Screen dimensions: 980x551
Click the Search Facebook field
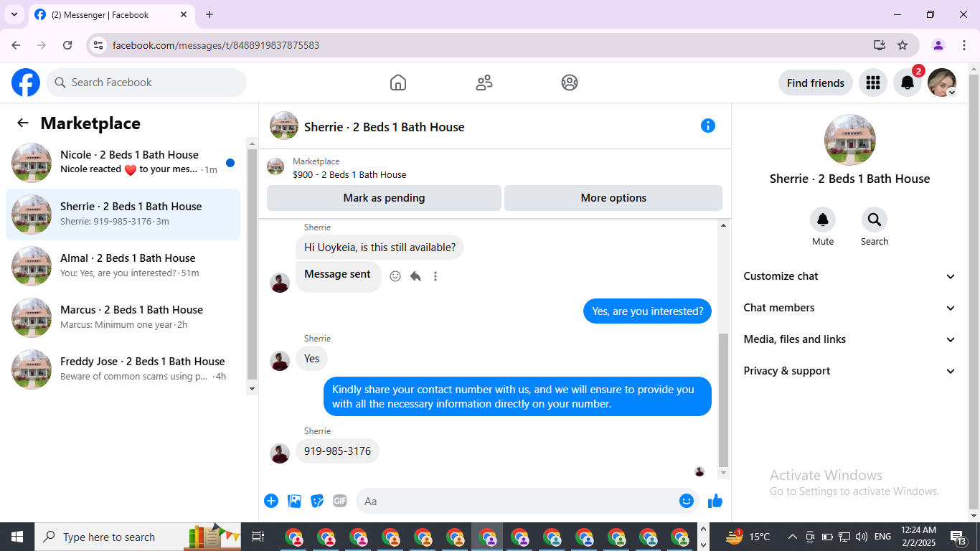[x=146, y=83]
